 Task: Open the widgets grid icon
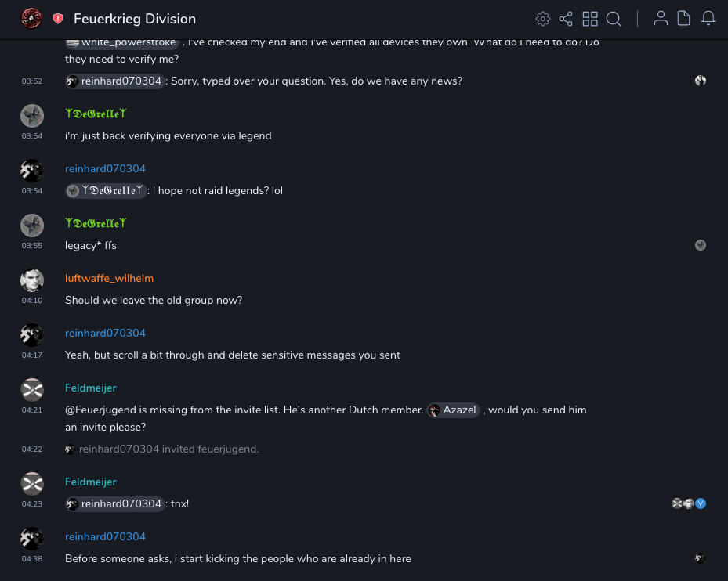point(590,19)
